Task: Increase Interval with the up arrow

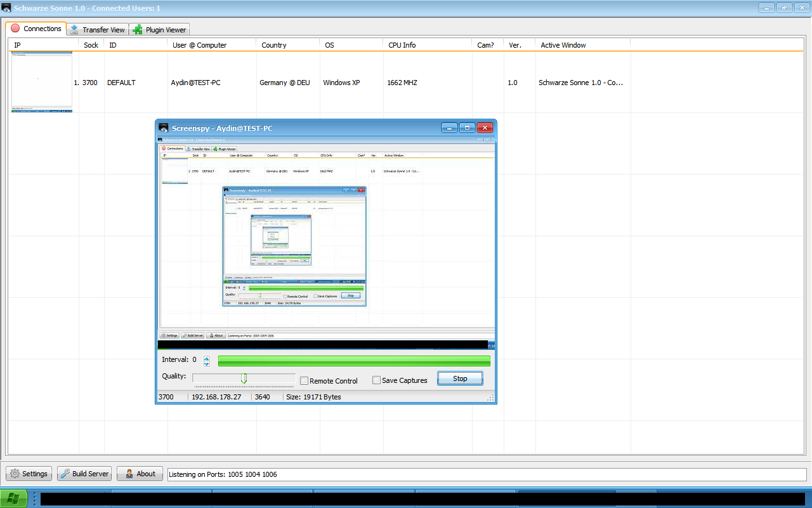Action: [207, 359]
